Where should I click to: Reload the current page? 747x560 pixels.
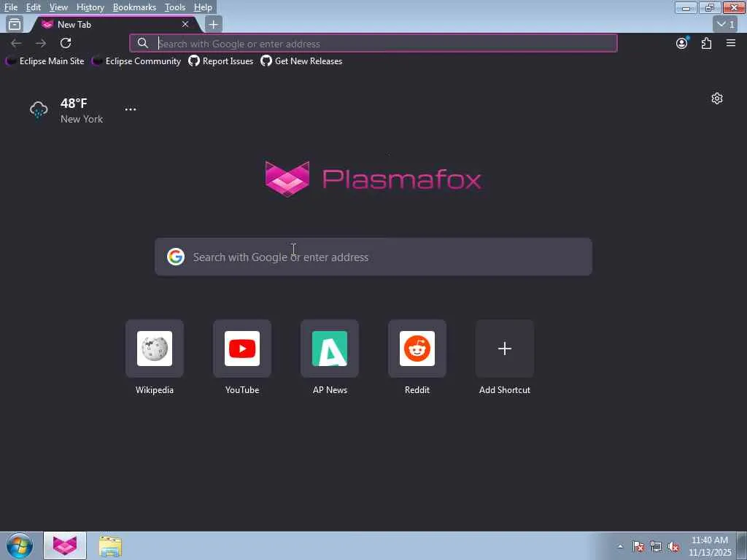[66, 43]
